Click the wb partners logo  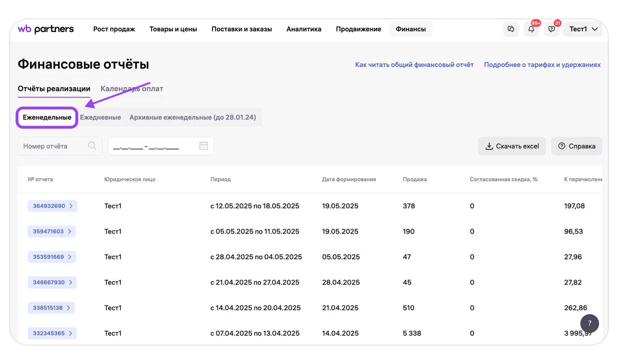(x=46, y=29)
